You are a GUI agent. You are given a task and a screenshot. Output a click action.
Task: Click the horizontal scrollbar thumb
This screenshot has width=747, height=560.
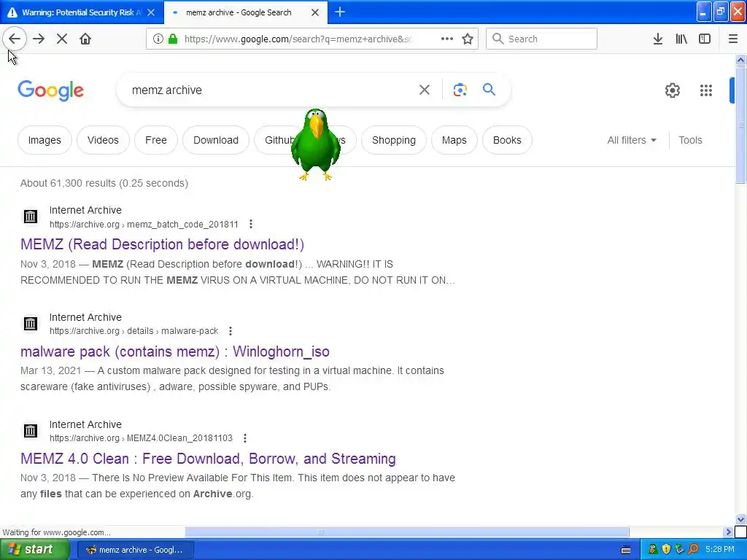407,532
